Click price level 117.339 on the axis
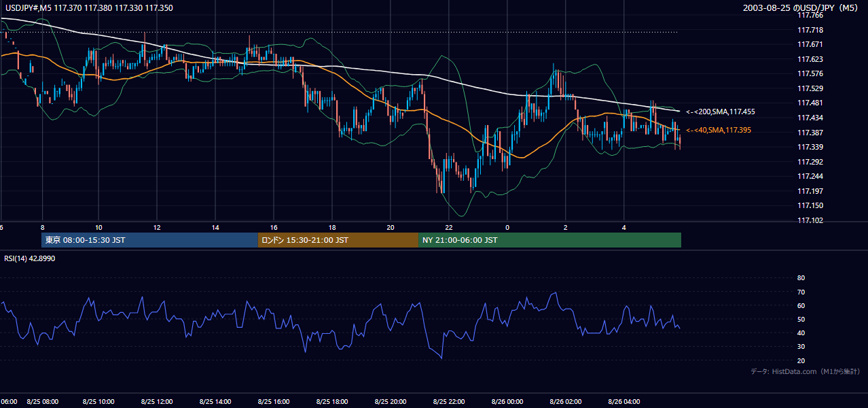 click(x=810, y=147)
